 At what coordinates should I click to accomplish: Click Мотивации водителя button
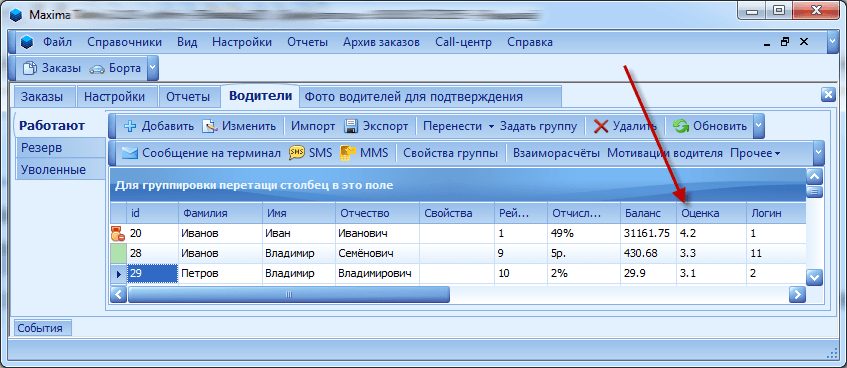click(x=664, y=153)
